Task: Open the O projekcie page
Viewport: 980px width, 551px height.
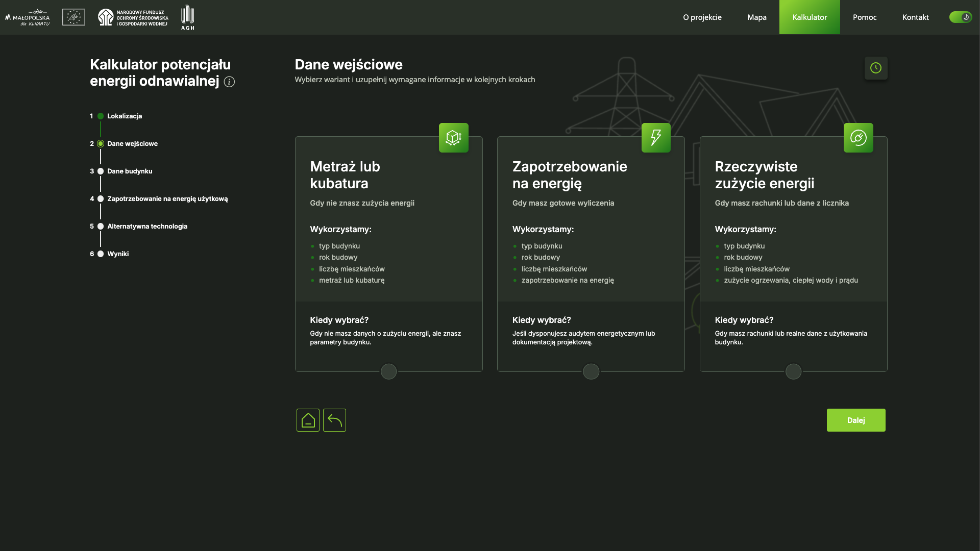Action: (702, 17)
